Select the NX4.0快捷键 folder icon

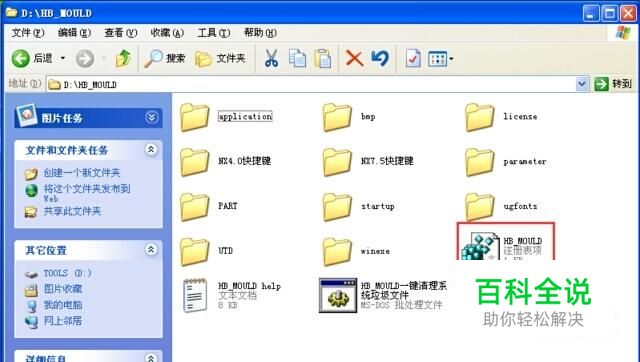[x=194, y=162]
